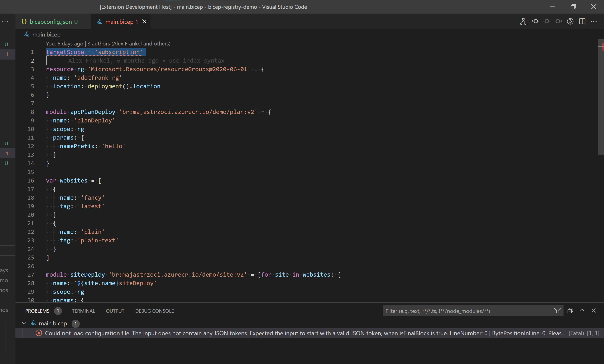The image size is (604, 364).
Task: Click the 'br:majastrzoci.azurecr.io/demo/site:v2' module path
Action: tap(178, 275)
